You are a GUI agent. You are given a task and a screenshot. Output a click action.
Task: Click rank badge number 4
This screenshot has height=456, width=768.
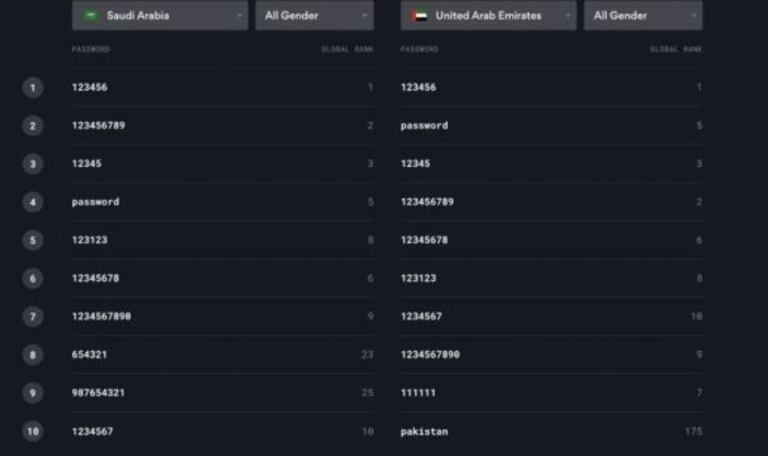(33, 202)
